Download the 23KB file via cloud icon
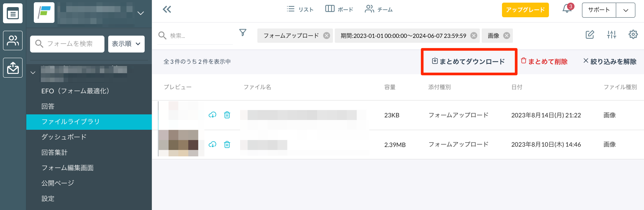The width and height of the screenshot is (644, 210). [212, 115]
